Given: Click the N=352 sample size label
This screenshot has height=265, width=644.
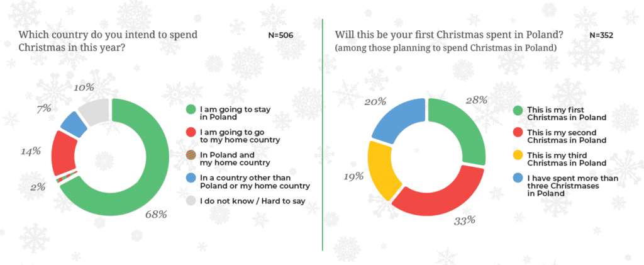Looking at the screenshot, I should tap(601, 35).
